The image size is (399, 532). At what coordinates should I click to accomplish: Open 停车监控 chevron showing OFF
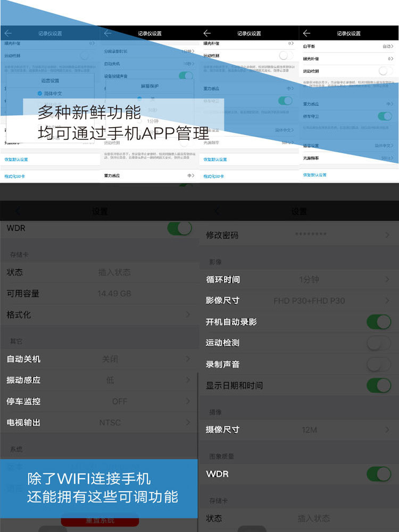pos(188,401)
